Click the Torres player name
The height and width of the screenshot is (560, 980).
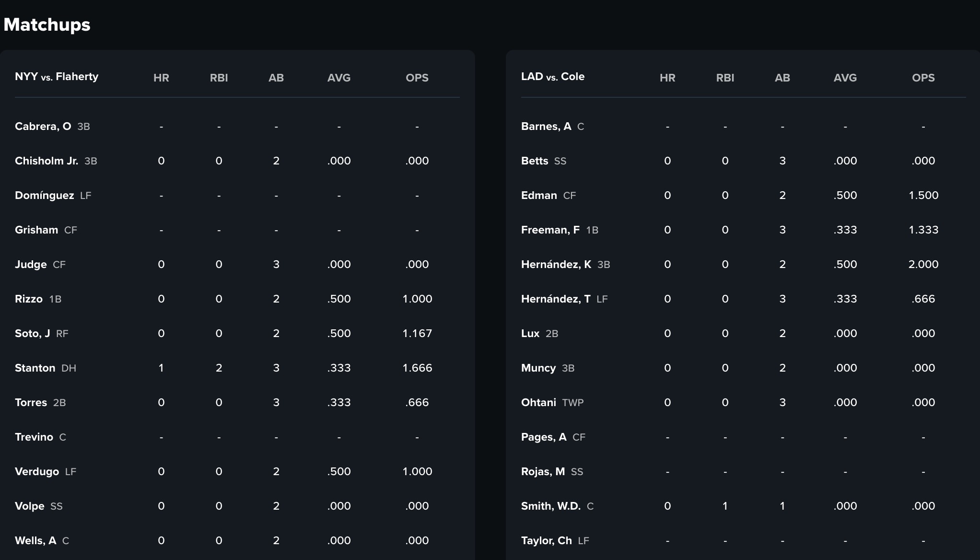pos(31,402)
